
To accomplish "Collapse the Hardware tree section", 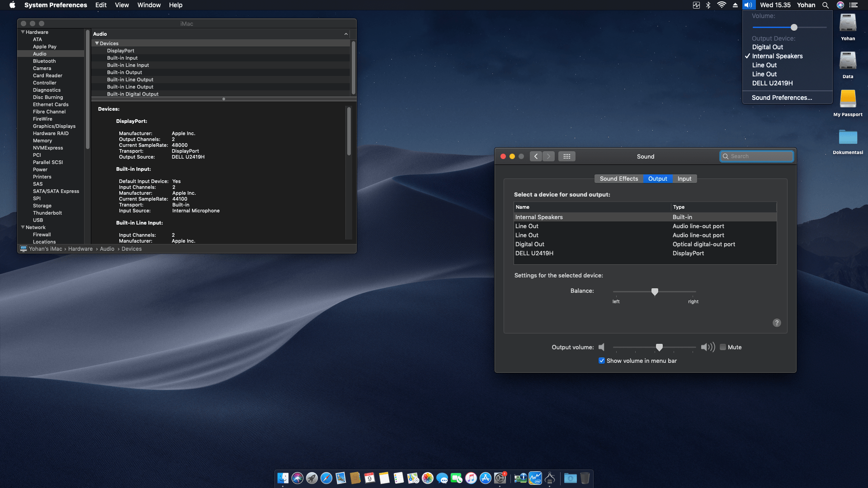I will pyautogui.click(x=23, y=32).
